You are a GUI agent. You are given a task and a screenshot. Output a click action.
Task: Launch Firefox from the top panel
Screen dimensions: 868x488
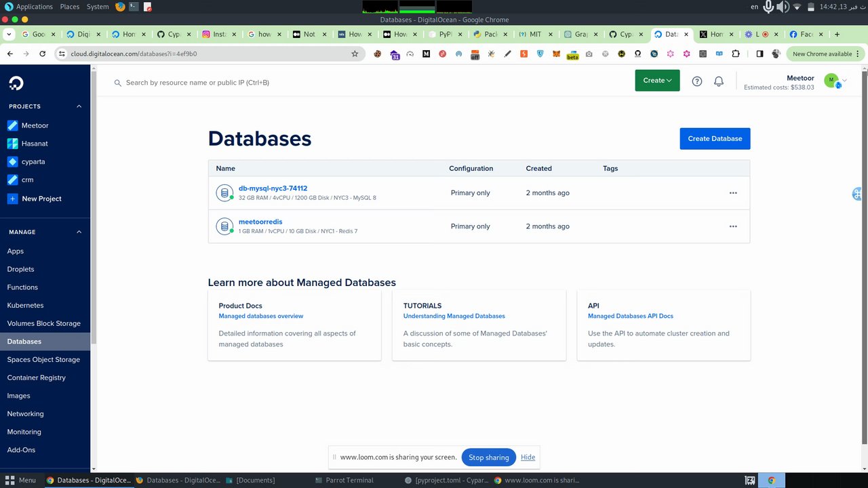120,7
